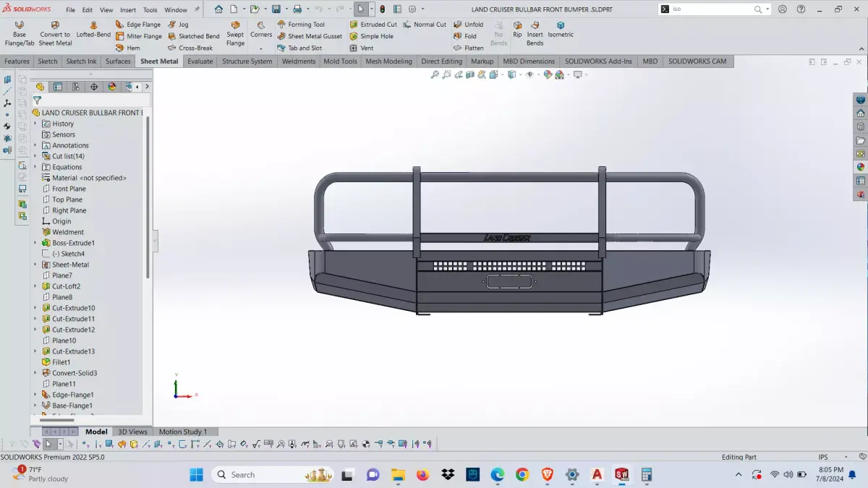Click the Zoom to Fit icon
The image size is (868, 488).
click(435, 74)
